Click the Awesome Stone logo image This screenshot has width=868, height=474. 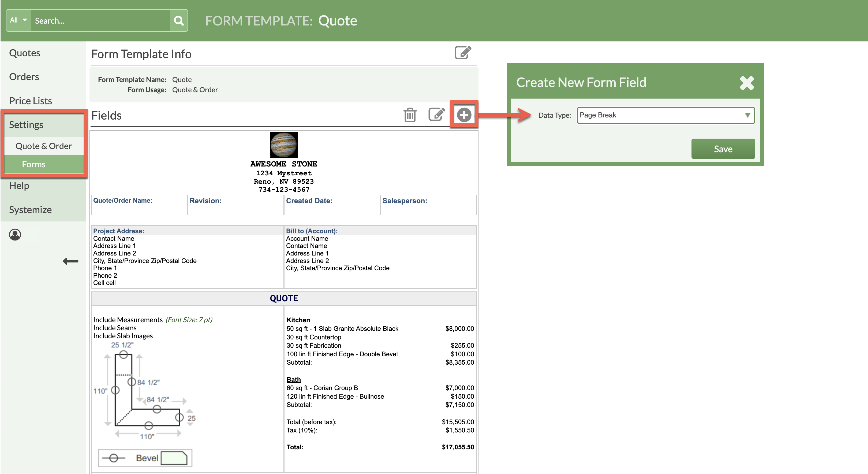(283, 145)
